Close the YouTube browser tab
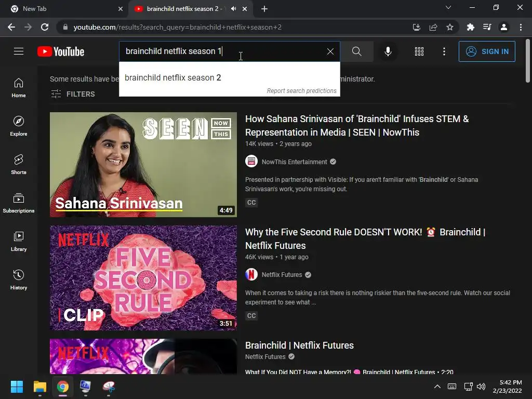The image size is (532, 399). (245, 9)
